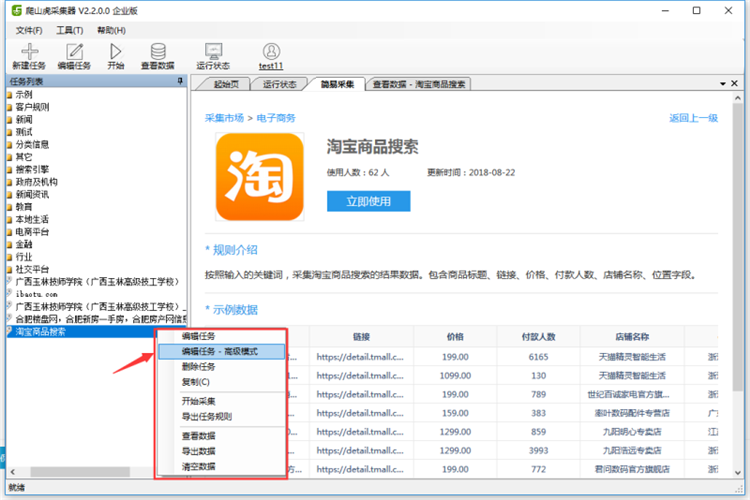Click the task list horizontal scrollbar thumb

point(80,472)
